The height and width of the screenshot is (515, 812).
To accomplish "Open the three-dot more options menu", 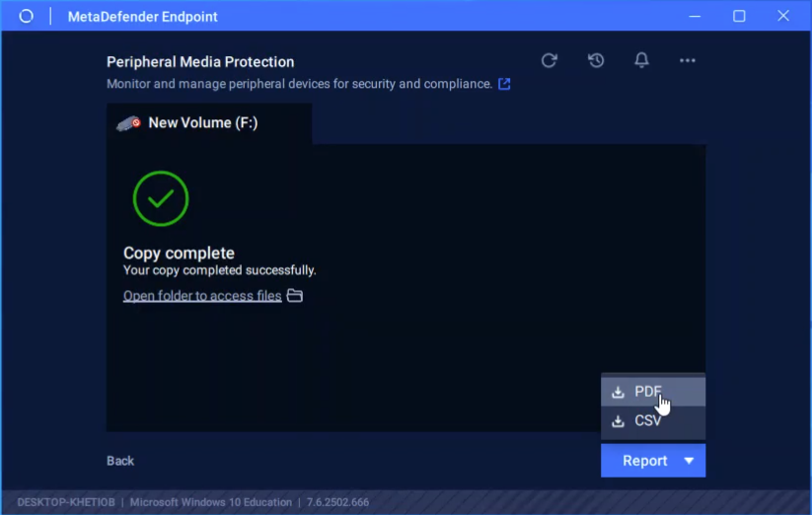I will tap(688, 60).
